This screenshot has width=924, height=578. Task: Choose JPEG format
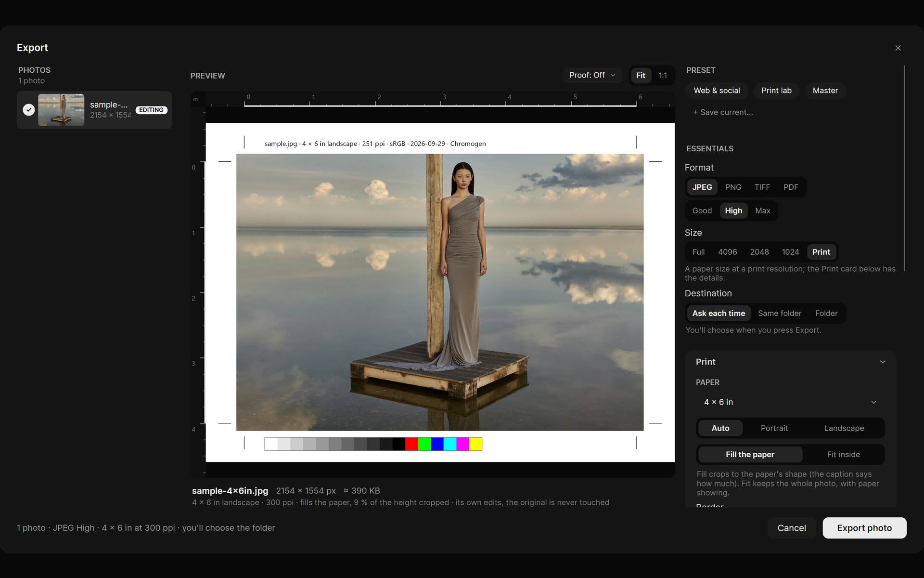702,187
